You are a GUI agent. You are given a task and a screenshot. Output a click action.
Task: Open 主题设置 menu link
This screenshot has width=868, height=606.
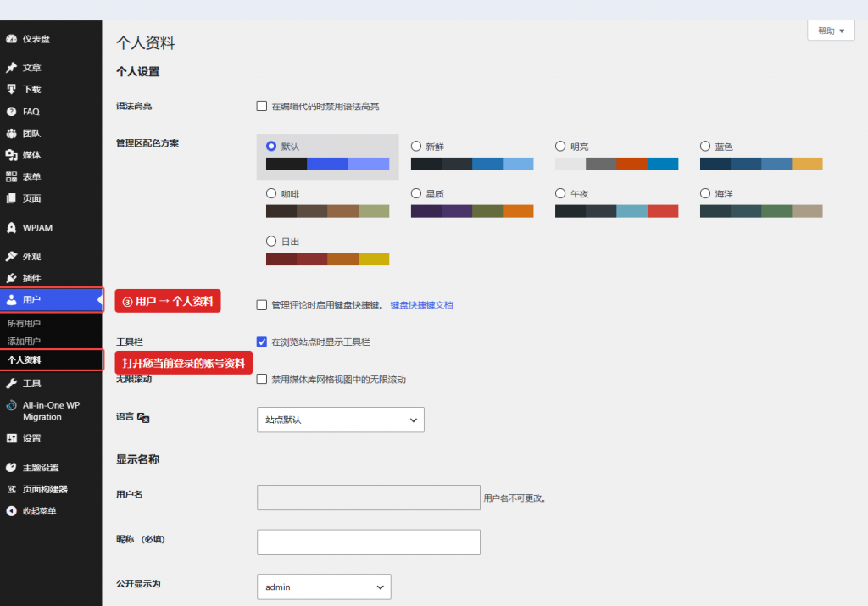[41, 468]
